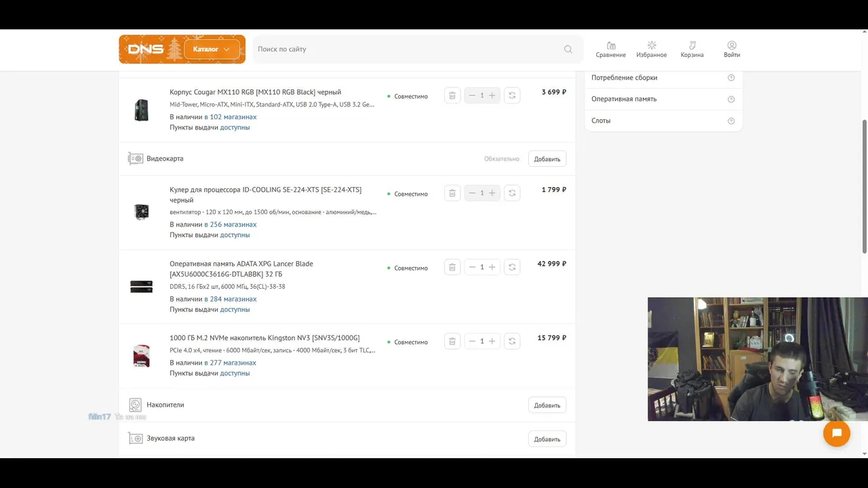Show help for Оперативная память
The width and height of the screenshot is (868, 488).
[731, 100]
